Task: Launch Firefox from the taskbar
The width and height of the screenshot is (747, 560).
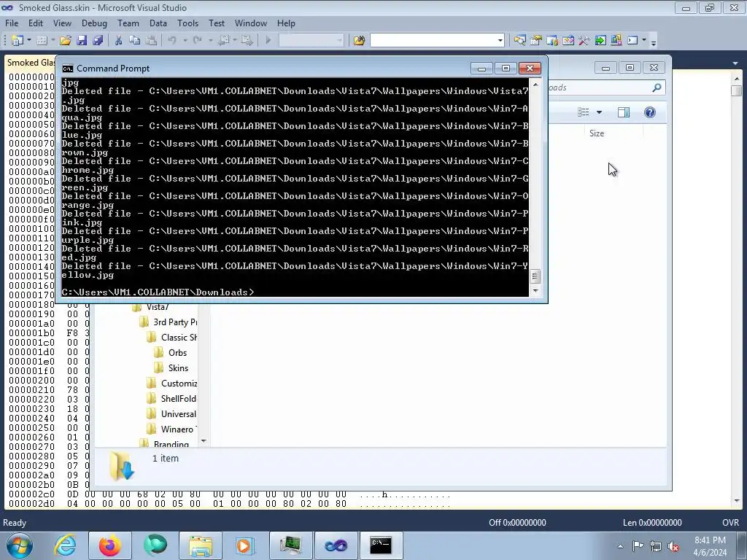Action: click(x=109, y=545)
